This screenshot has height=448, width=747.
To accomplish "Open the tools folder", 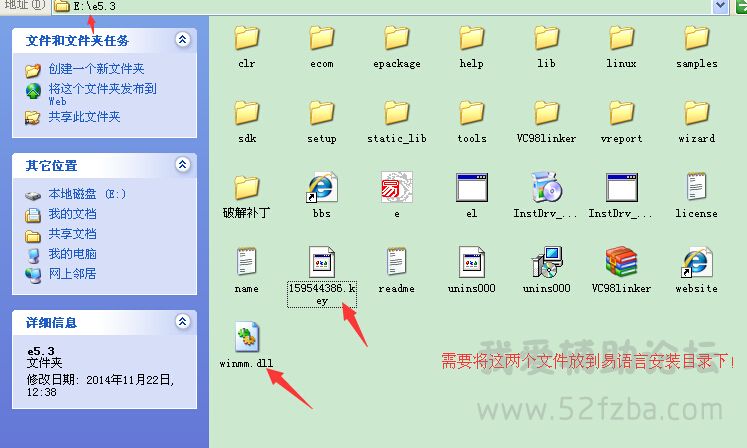I will 472,113.
